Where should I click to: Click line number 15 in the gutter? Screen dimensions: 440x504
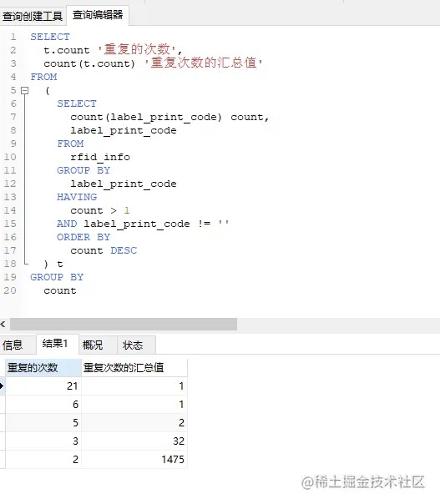pyautogui.click(x=10, y=224)
